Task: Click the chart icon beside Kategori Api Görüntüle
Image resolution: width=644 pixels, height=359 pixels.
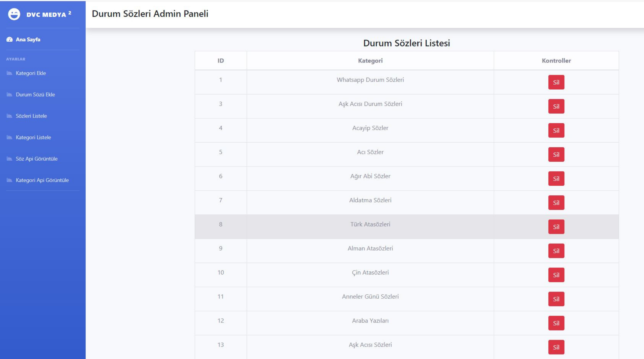Action: [9, 180]
